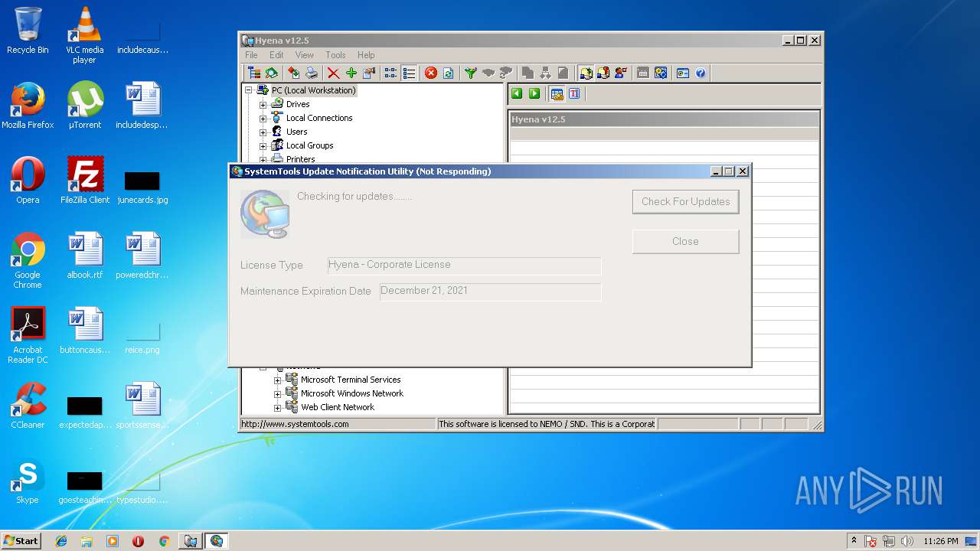
Task: Click the green diamond toolbar icon next to tree icon
Action: pyautogui.click(x=271, y=73)
